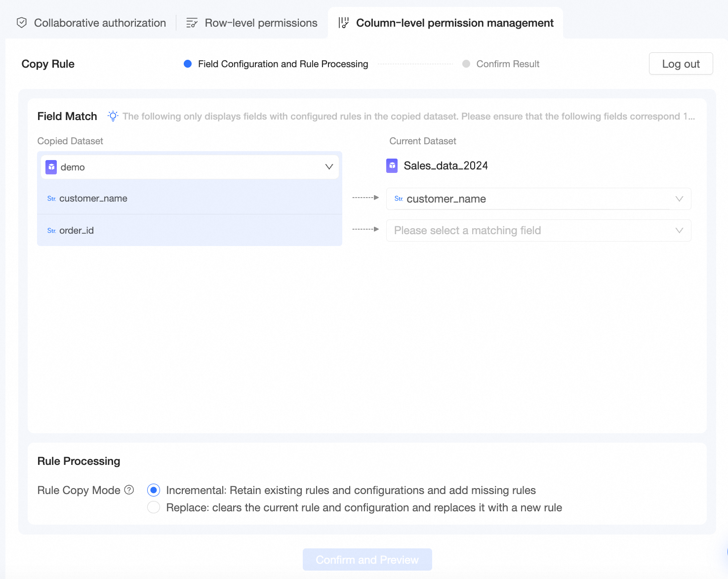
Task: Select the order_id row in copied dataset
Action: point(190,230)
